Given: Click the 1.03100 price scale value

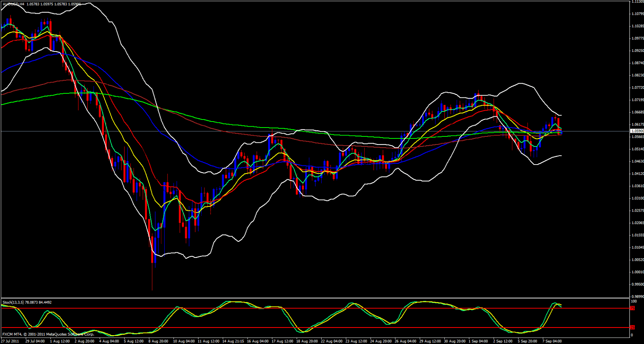Looking at the screenshot, I should (x=637, y=198).
